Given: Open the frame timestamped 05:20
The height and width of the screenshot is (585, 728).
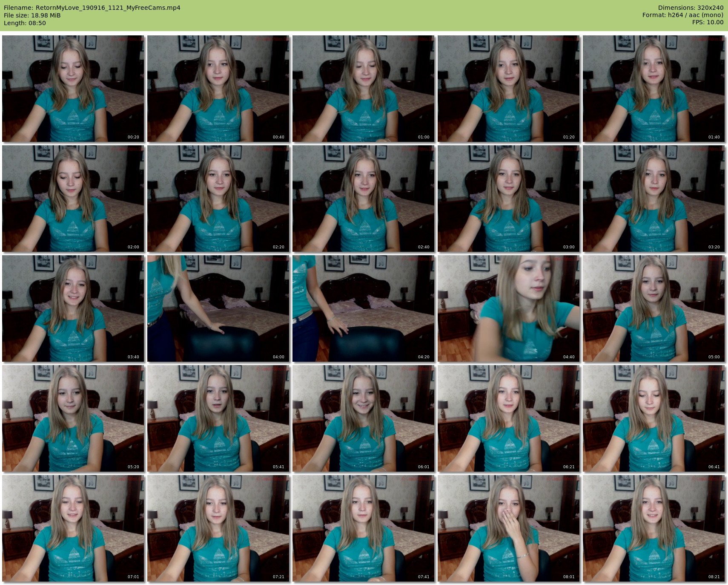Looking at the screenshot, I should coord(73,418).
